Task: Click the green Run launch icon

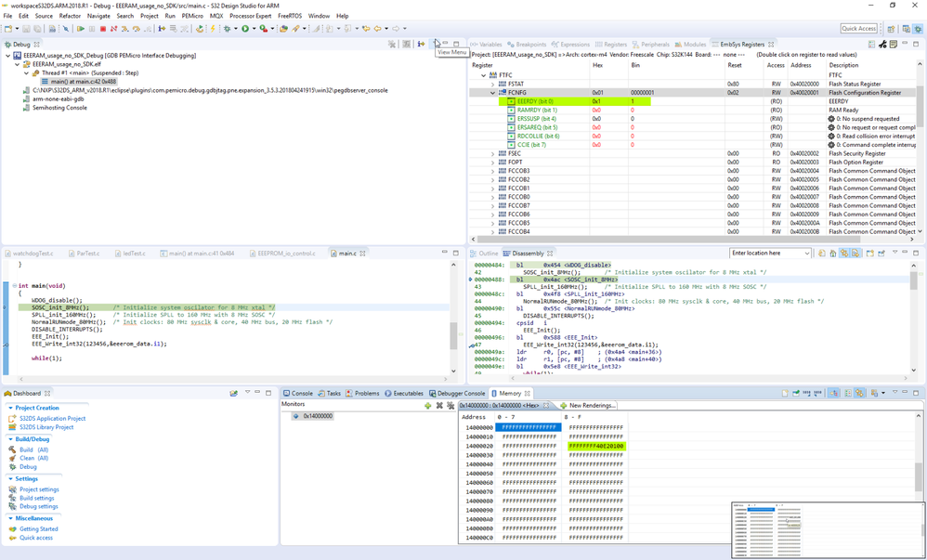Action: tap(245, 29)
